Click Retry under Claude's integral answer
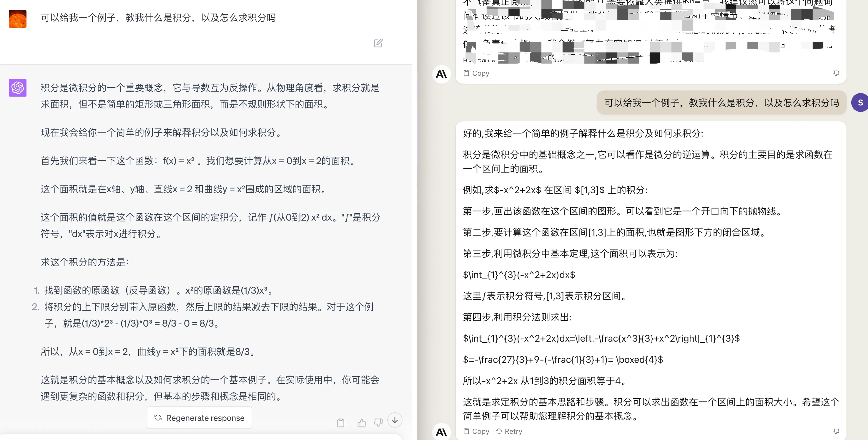Viewport: 868px width, 440px height. [509, 431]
